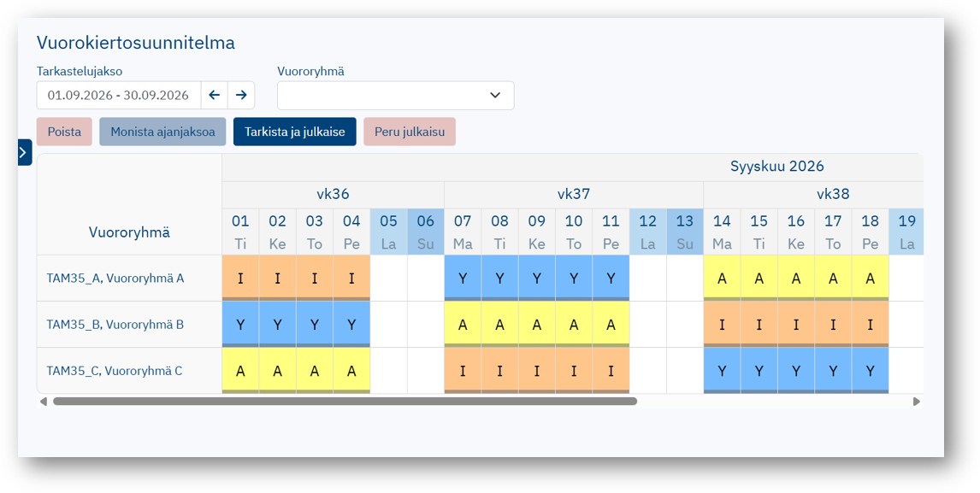Open TAM35_A, Vuororyhmä A link
Image resolution: width=980 pixels, height=493 pixels.
click(x=115, y=278)
